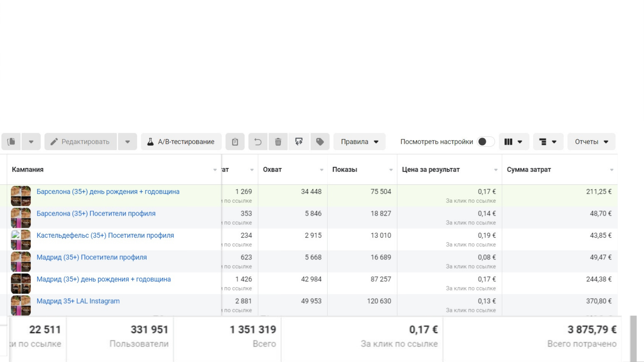Expand the Правила dropdown
The image size is (644, 362).
tap(359, 142)
